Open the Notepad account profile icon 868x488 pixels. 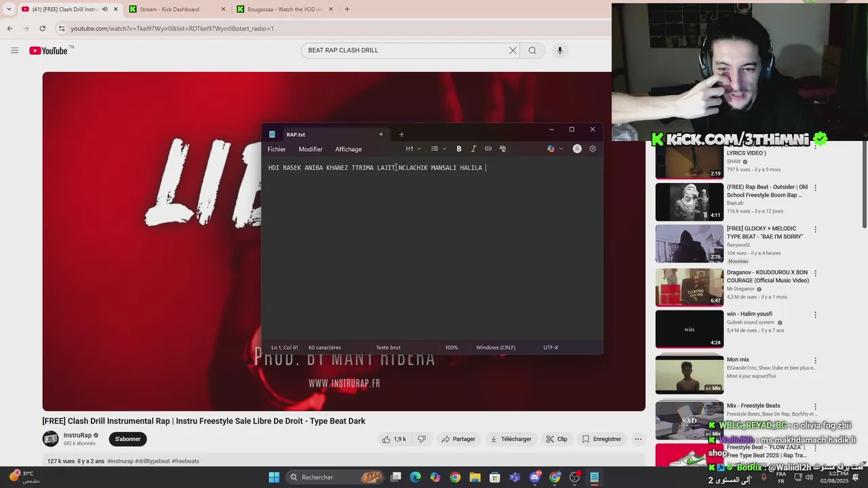click(x=577, y=148)
